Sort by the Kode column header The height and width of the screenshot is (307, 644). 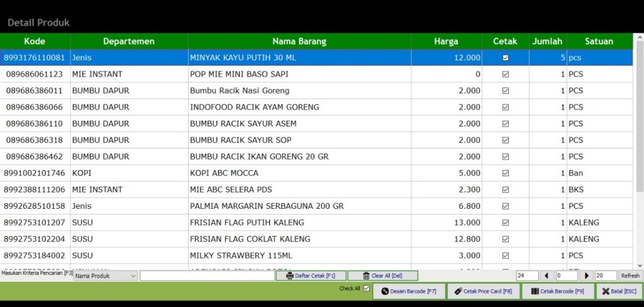click(35, 41)
